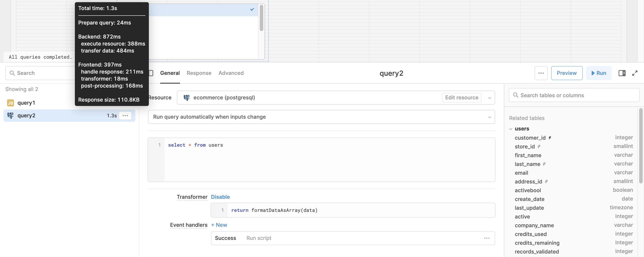Screen dimensions: 644x257
Task: Click the checkmark on the selected list row
Action: click(x=252, y=9)
